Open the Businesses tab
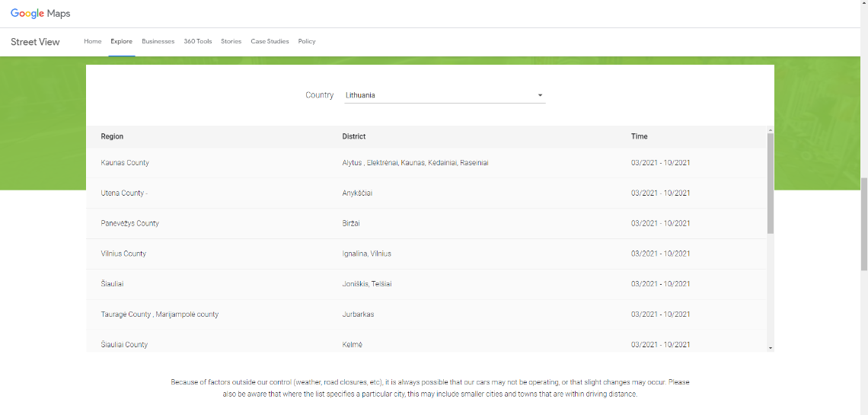868x415 pixels. [158, 41]
